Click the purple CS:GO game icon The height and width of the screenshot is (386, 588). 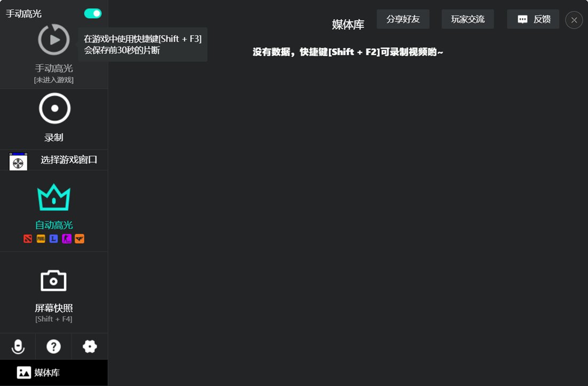[x=67, y=239]
